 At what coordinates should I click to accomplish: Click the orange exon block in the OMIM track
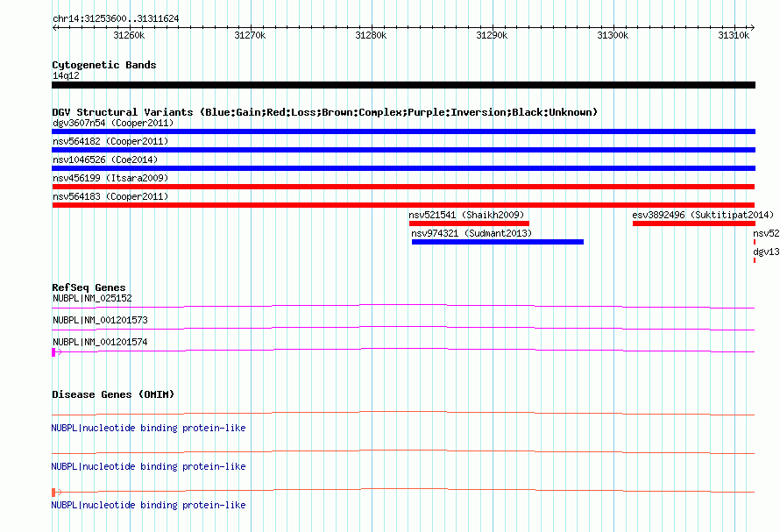coord(53,493)
